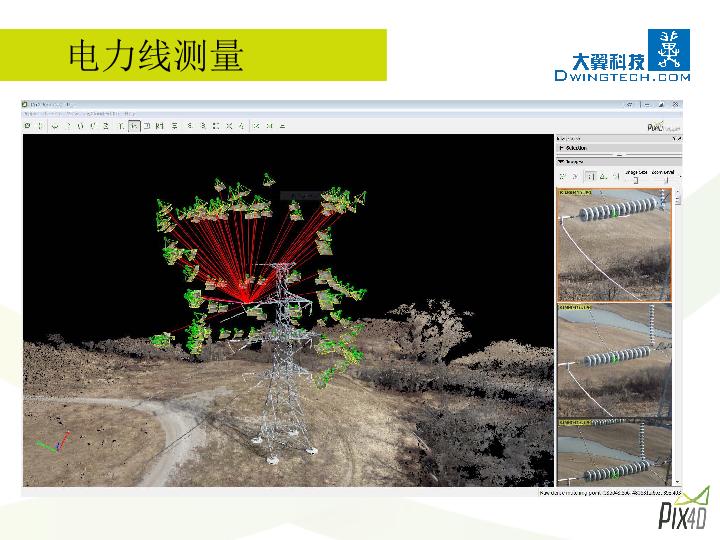Viewport: 720px width, 540px height.
Task: Toggle the highlighted button in the Images panel toolbar
Action: tap(589, 176)
